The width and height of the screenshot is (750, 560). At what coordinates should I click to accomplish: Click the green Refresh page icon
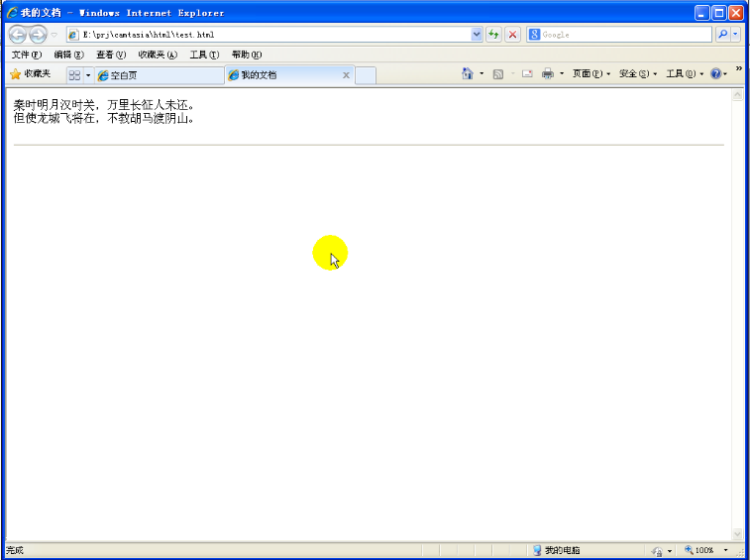(493, 35)
